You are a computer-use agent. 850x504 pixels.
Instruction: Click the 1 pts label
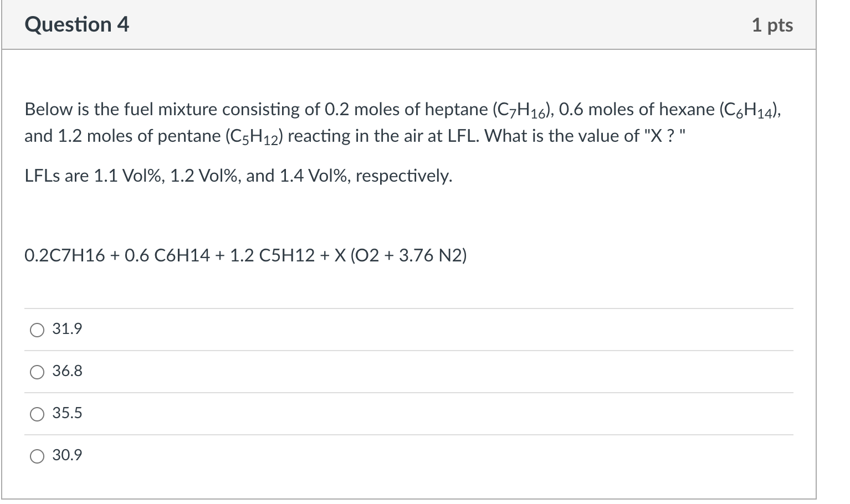click(x=774, y=24)
